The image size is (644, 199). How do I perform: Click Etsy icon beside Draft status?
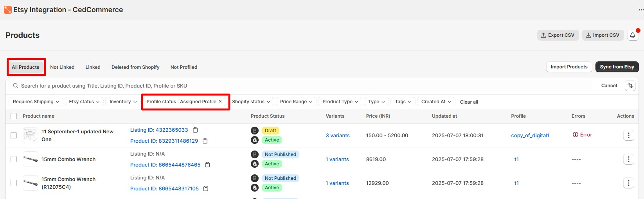click(x=255, y=131)
